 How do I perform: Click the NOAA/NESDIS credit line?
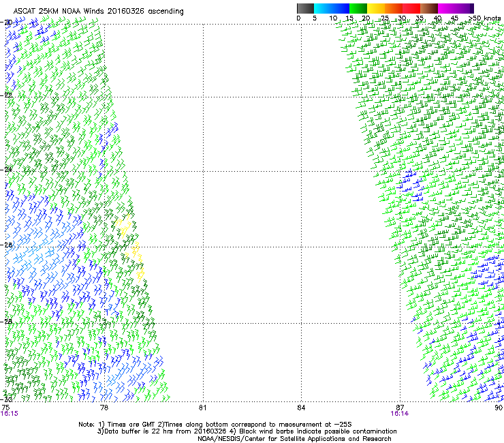pyautogui.click(x=294, y=439)
